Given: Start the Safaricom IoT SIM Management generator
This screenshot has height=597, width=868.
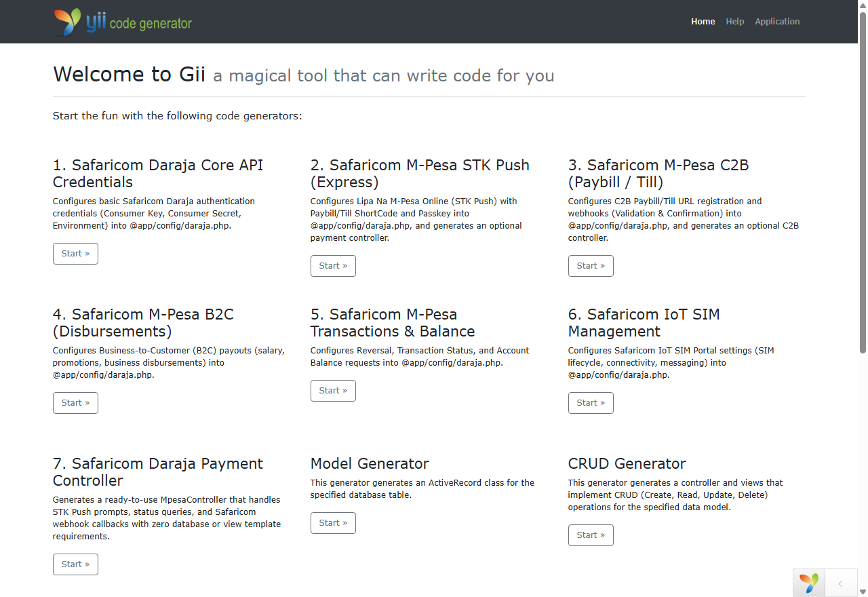Looking at the screenshot, I should coord(591,403).
